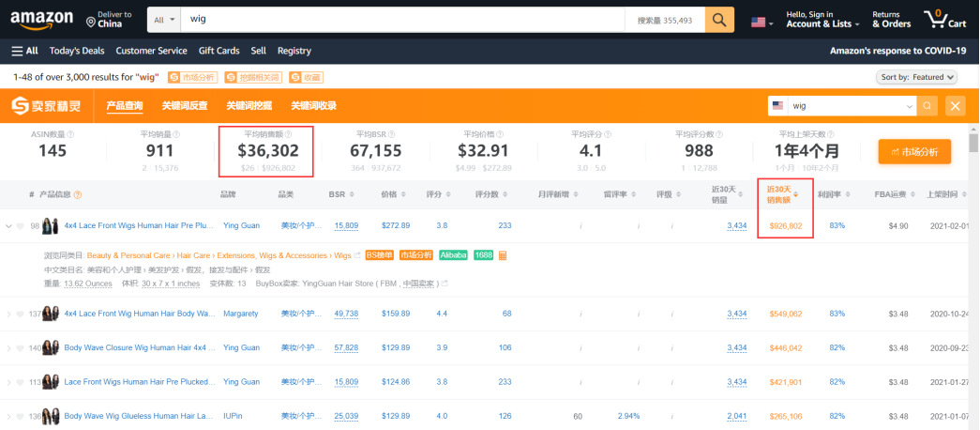This screenshot has width=980, height=430.
Task: Click thumbnail of the IUPin wig product
Action: pyautogui.click(x=50, y=416)
